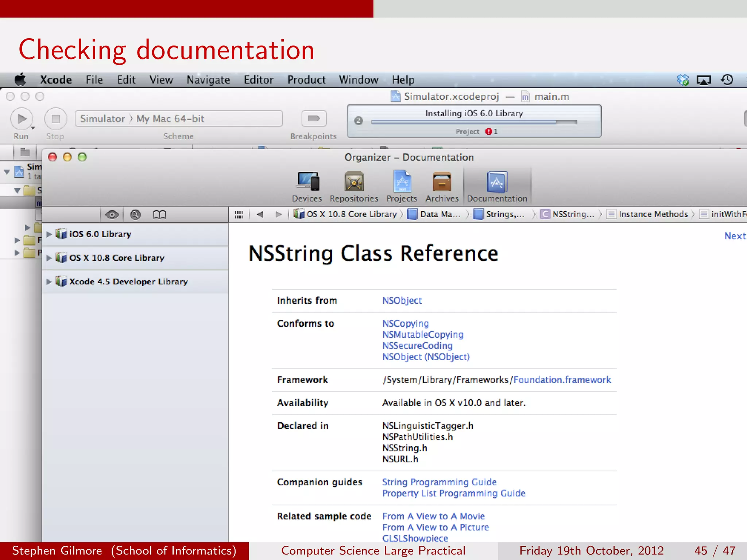The image size is (747, 560).
Task: Follow the NSObject inherits-from link
Action: [x=402, y=300]
